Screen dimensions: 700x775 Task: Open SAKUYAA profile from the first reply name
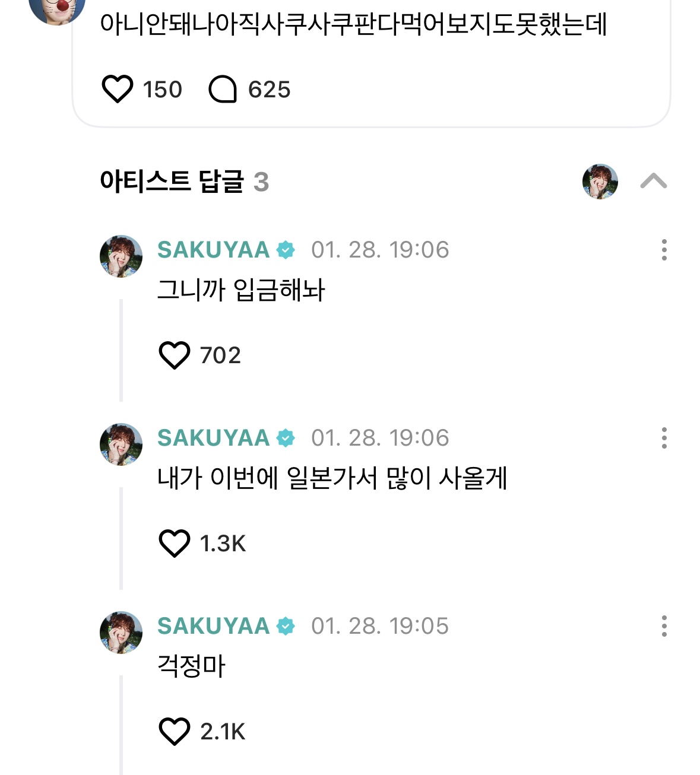point(213,250)
